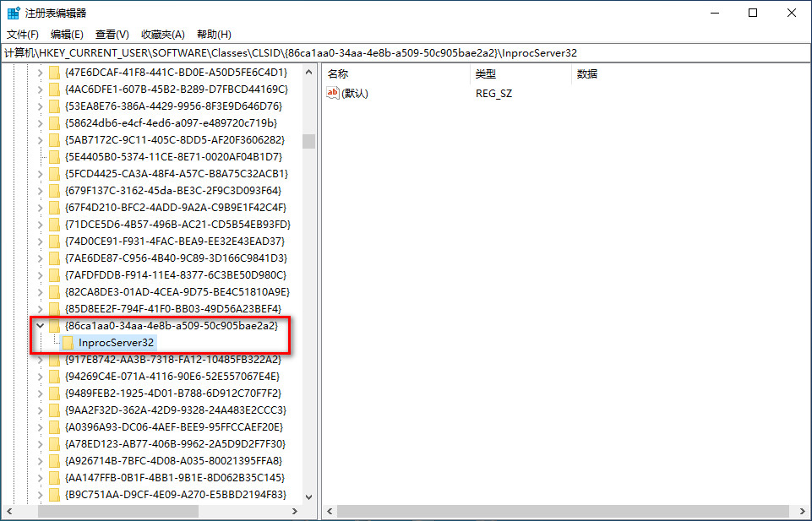812x521 pixels.
Task: Click folder icon of {86ca1aa0-34aa-4e8b-a509-50c905bae2a2}
Action: tap(55, 325)
